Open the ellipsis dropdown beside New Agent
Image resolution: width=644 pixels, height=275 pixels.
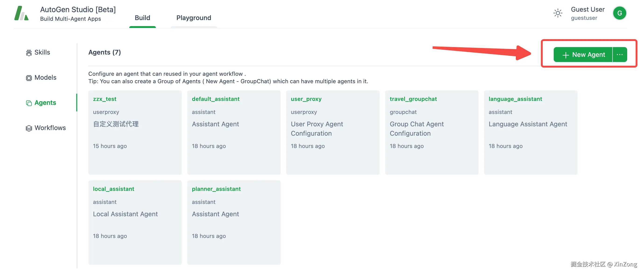click(x=619, y=55)
